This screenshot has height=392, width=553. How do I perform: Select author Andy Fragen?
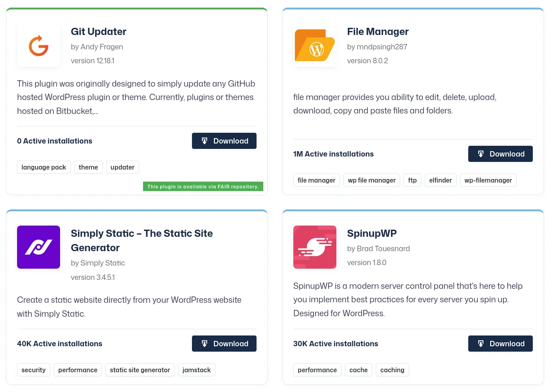(101, 47)
